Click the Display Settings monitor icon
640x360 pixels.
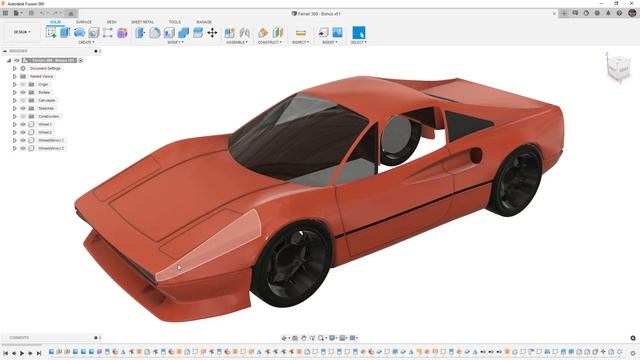coord(332,338)
